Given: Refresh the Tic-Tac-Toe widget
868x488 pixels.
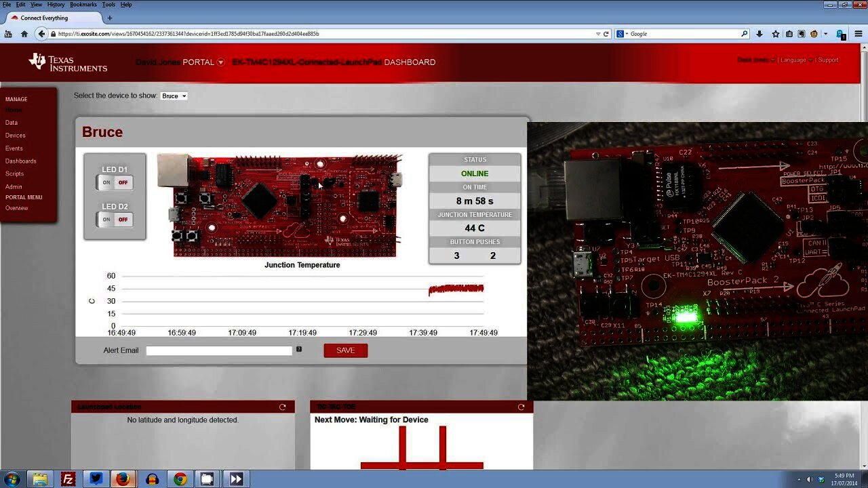Looking at the screenshot, I should (521, 407).
